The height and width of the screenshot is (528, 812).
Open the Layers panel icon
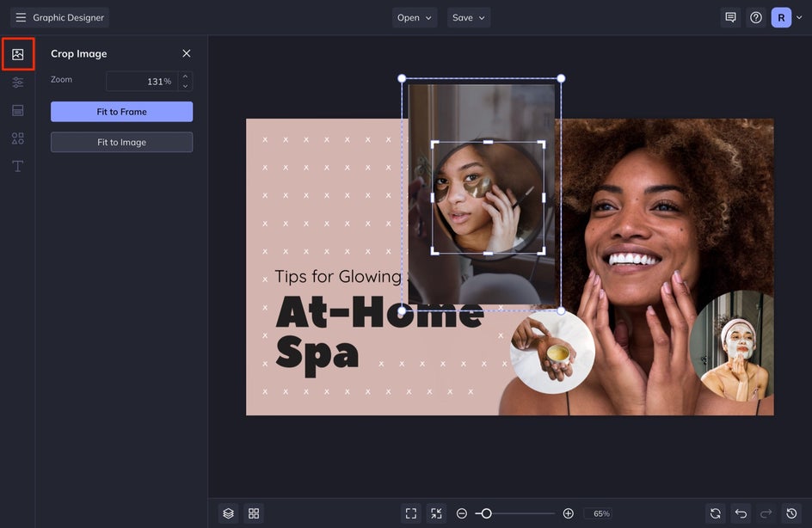(x=228, y=513)
